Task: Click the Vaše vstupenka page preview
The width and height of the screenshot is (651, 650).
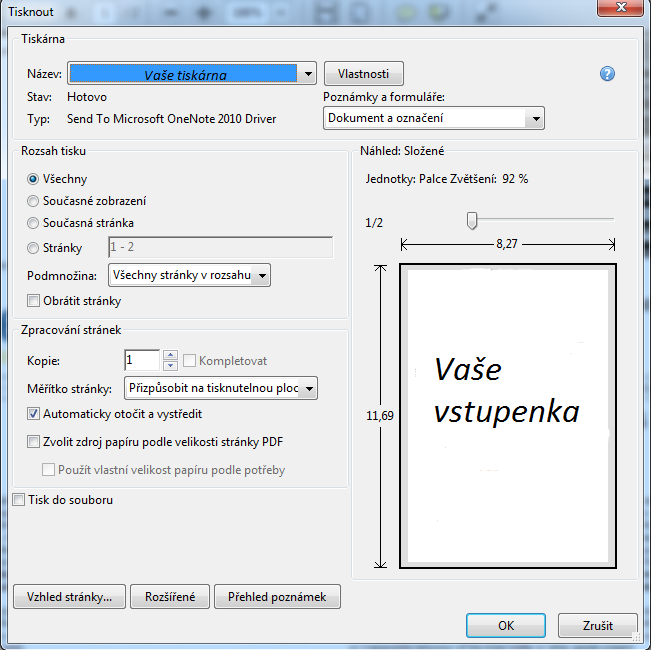Action: click(508, 415)
